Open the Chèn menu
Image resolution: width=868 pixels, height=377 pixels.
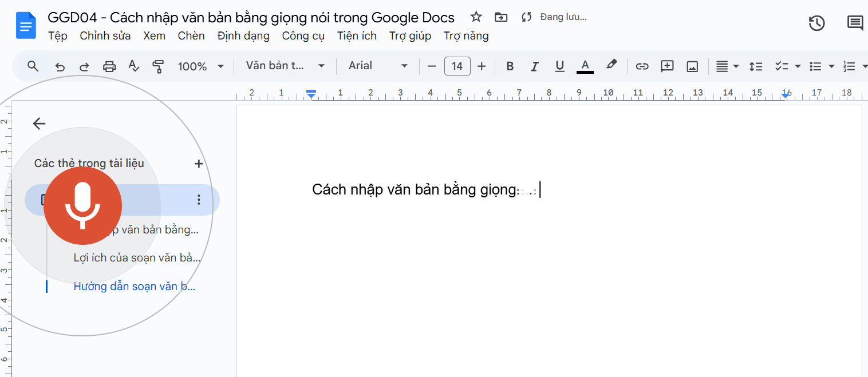click(191, 35)
